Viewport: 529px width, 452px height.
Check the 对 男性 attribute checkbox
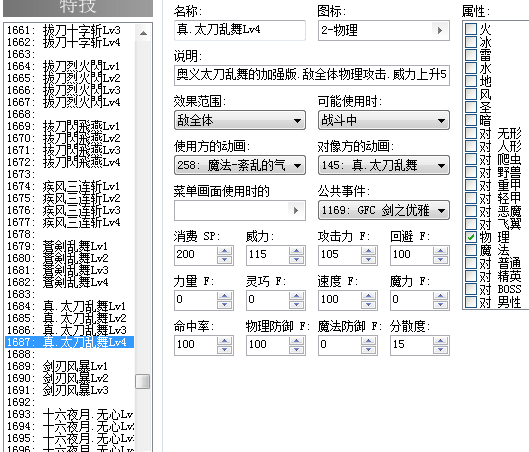point(471,302)
